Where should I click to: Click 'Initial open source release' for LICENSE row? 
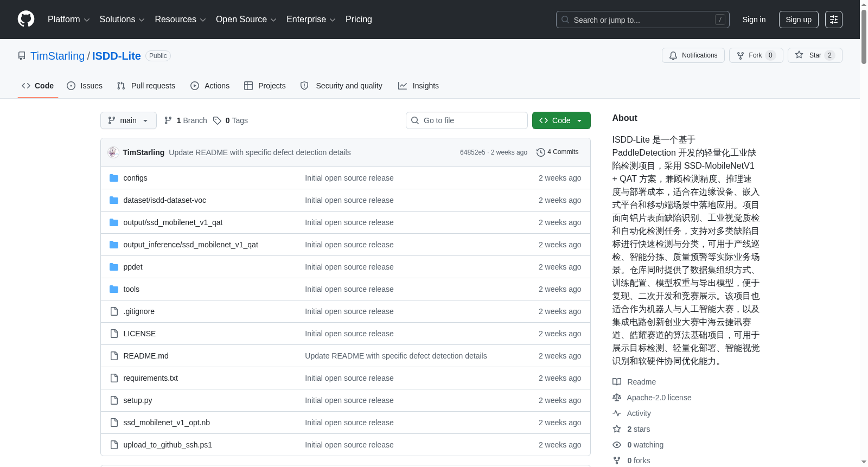pyautogui.click(x=349, y=334)
